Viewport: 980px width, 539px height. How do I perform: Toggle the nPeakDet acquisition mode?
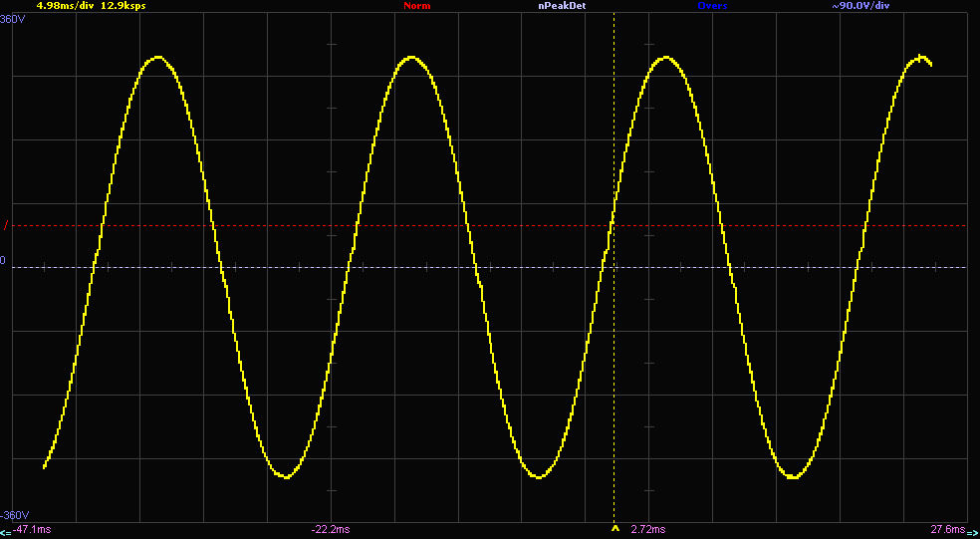(562, 6)
